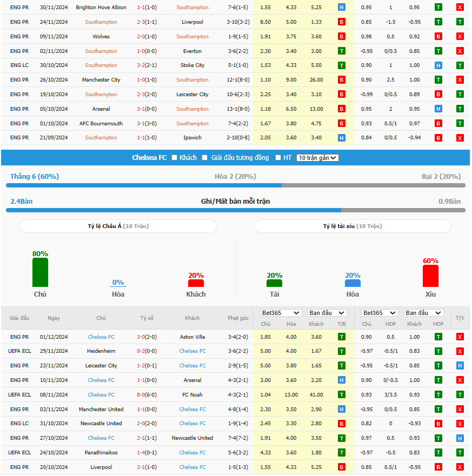
Task: Click the 'Giải đấu' column header
Action: (x=19, y=318)
